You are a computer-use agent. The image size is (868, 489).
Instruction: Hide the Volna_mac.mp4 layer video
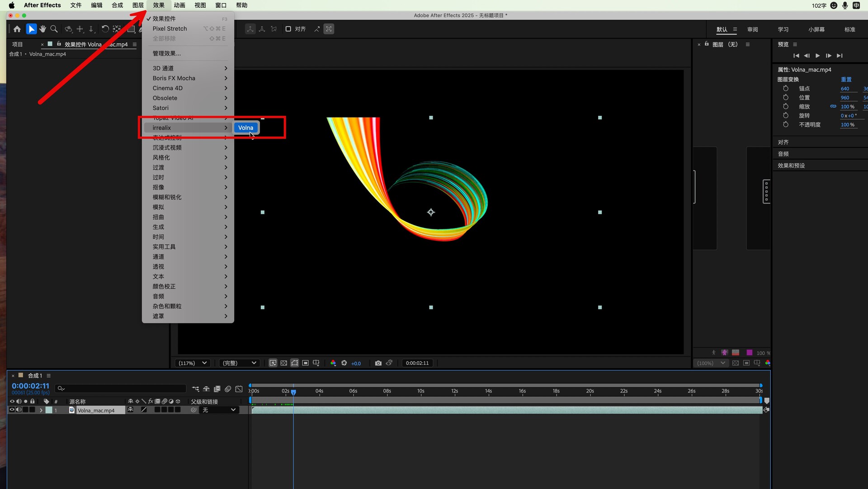coord(12,410)
